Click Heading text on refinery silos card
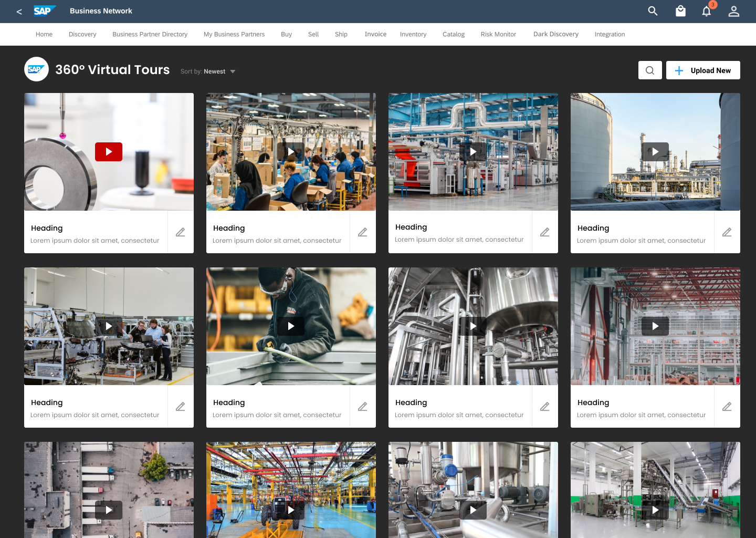 pyautogui.click(x=593, y=228)
